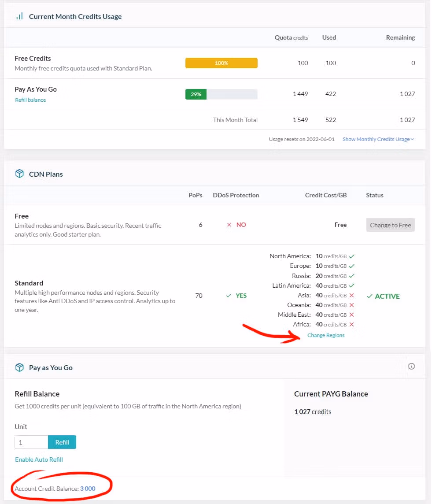Image resolution: width=432 pixels, height=504 pixels.
Task: Click the red X for Africa region
Action: pos(352,324)
